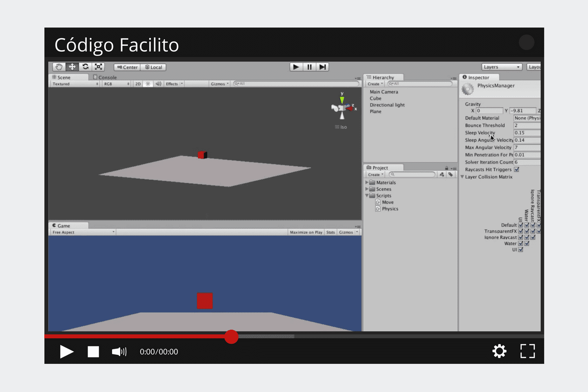Click the video progress slider knob
The image size is (588, 392).
tap(231, 337)
